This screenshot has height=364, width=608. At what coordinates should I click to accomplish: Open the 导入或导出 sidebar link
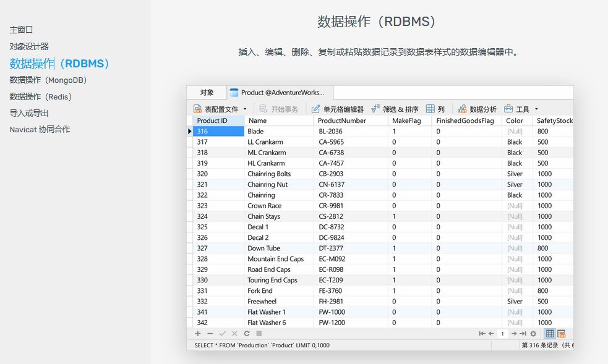(x=29, y=113)
